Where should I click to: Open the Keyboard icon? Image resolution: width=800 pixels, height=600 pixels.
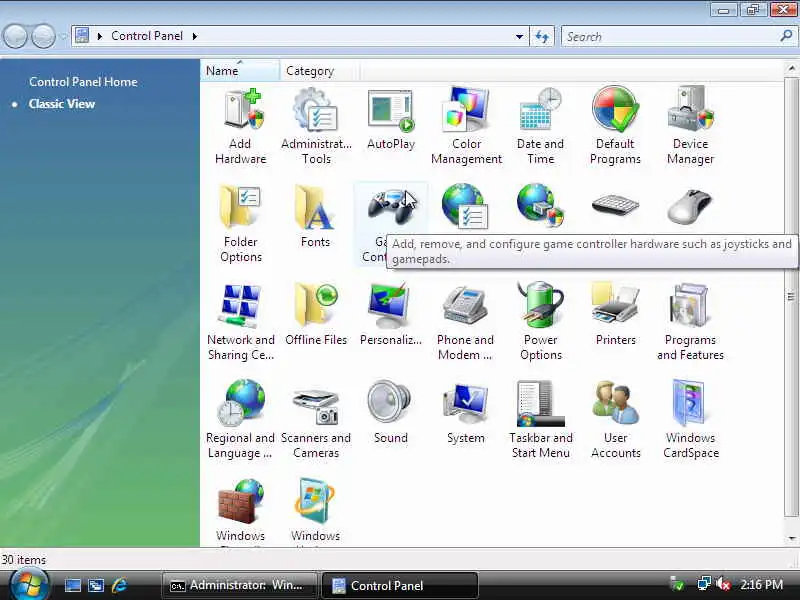pos(615,205)
